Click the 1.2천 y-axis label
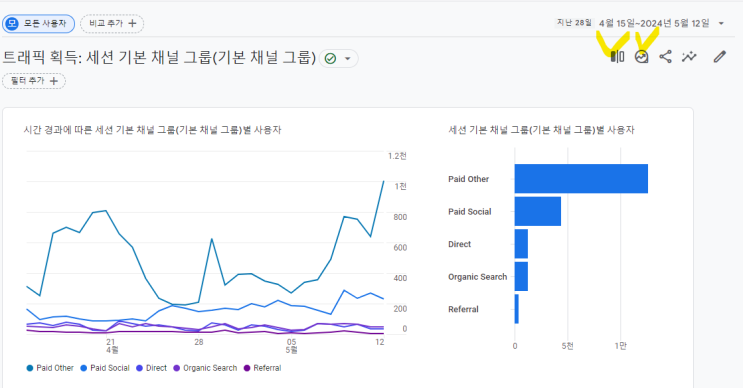Image resolution: width=743 pixels, height=388 pixels. click(x=397, y=156)
